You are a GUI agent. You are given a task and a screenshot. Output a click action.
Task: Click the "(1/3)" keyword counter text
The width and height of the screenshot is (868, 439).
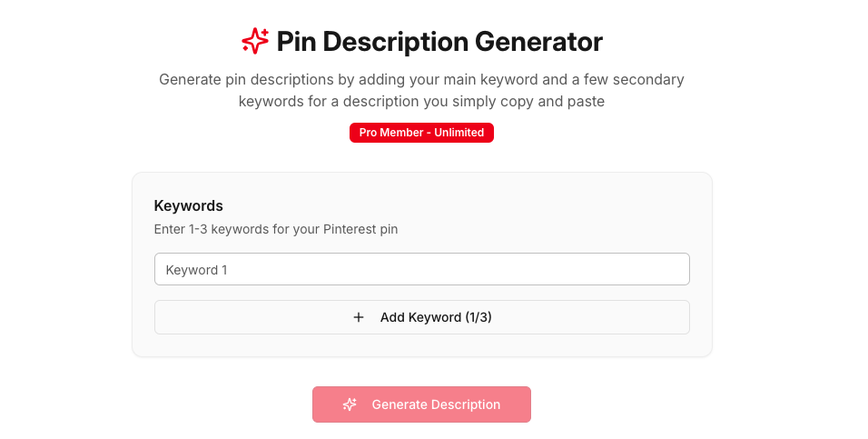[x=478, y=317]
